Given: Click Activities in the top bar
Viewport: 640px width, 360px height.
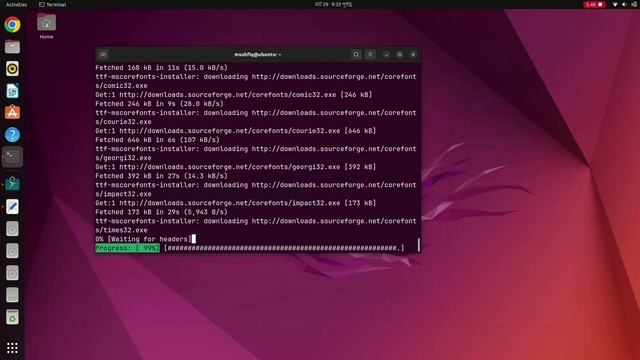Looking at the screenshot, I should [x=16, y=4].
